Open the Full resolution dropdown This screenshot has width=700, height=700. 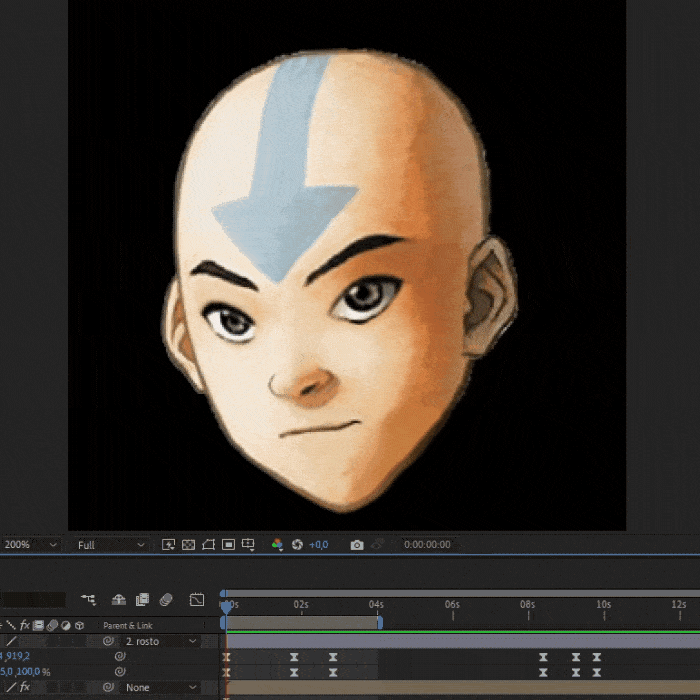[x=110, y=545]
